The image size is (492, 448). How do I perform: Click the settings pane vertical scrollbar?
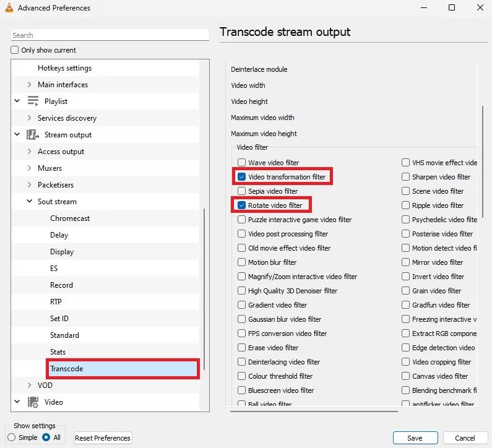[483, 162]
